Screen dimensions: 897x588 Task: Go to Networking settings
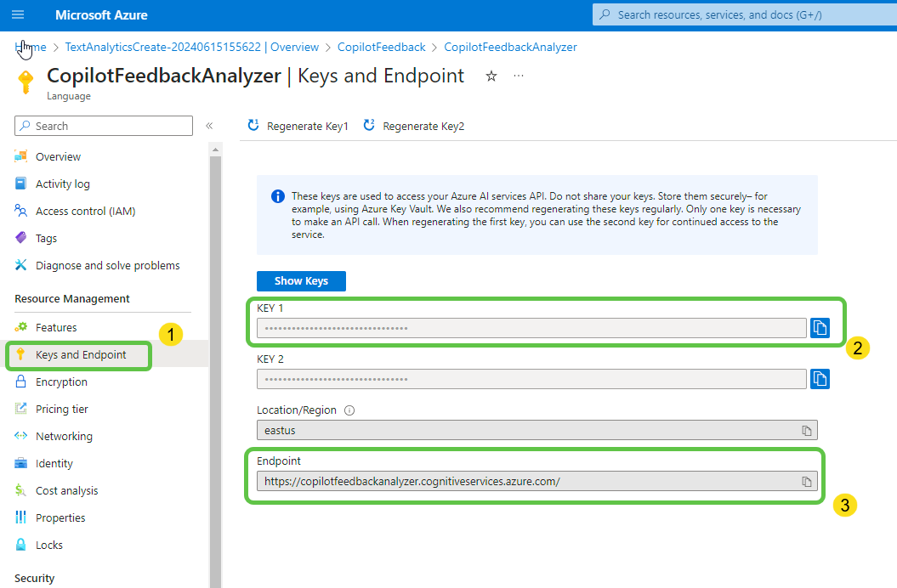[64, 437]
